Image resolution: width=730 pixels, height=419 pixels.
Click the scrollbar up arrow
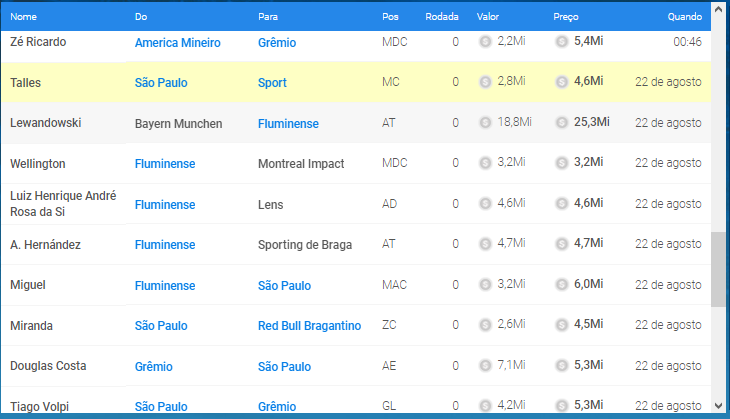(x=718, y=9)
